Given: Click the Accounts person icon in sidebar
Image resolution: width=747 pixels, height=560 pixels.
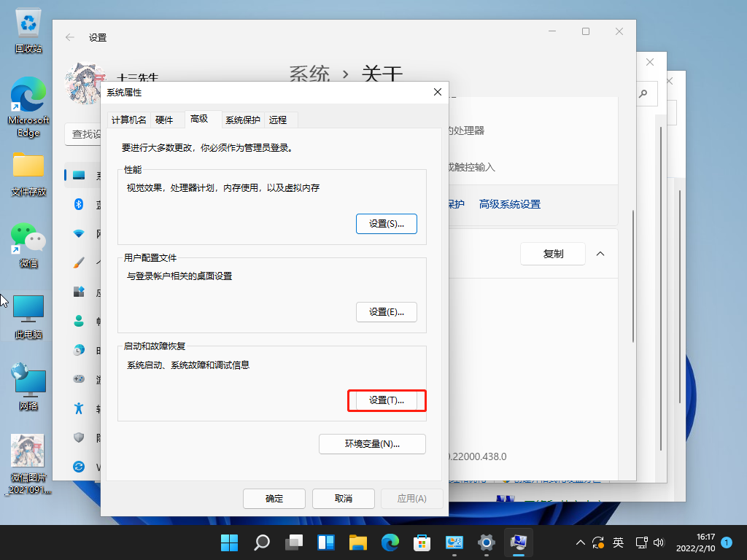Looking at the screenshot, I should pos(79,321).
